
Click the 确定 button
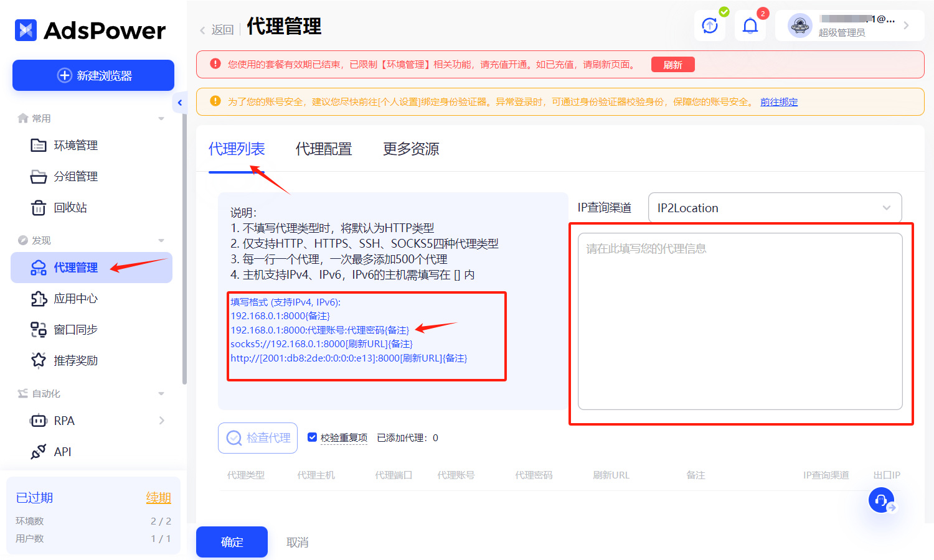(232, 542)
